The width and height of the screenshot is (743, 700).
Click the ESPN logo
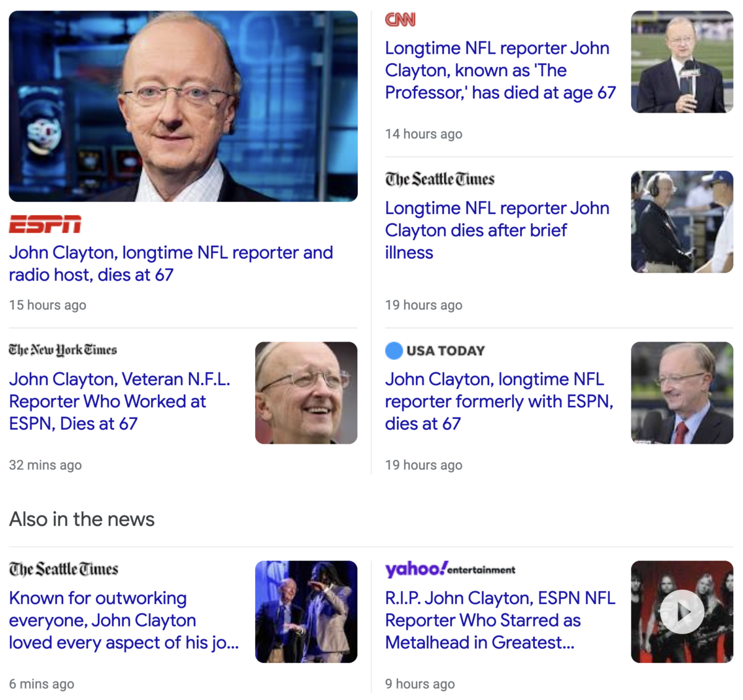tap(45, 224)
